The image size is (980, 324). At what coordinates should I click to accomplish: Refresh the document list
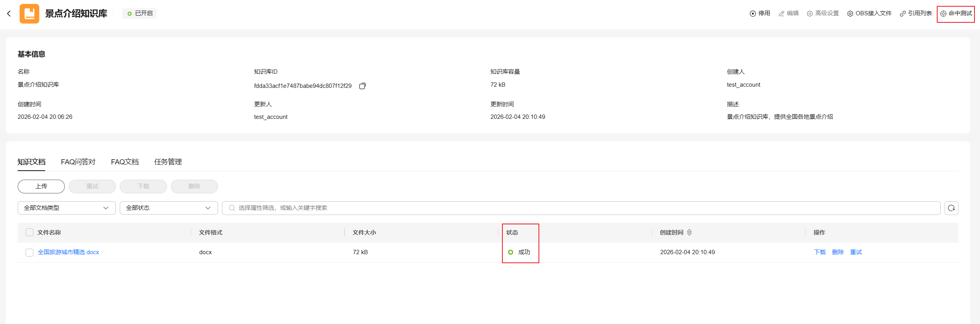pos(951,208)
